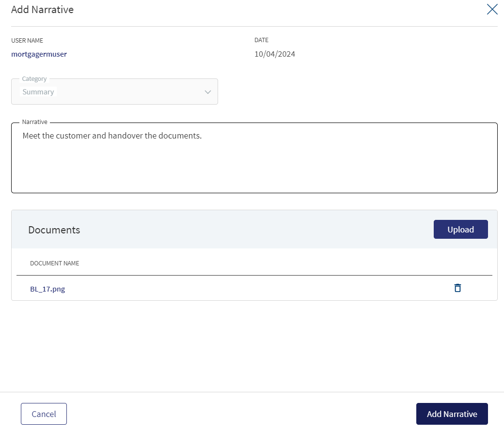
Task: Focus the Narrative text area
Action: tap(254, 158)
